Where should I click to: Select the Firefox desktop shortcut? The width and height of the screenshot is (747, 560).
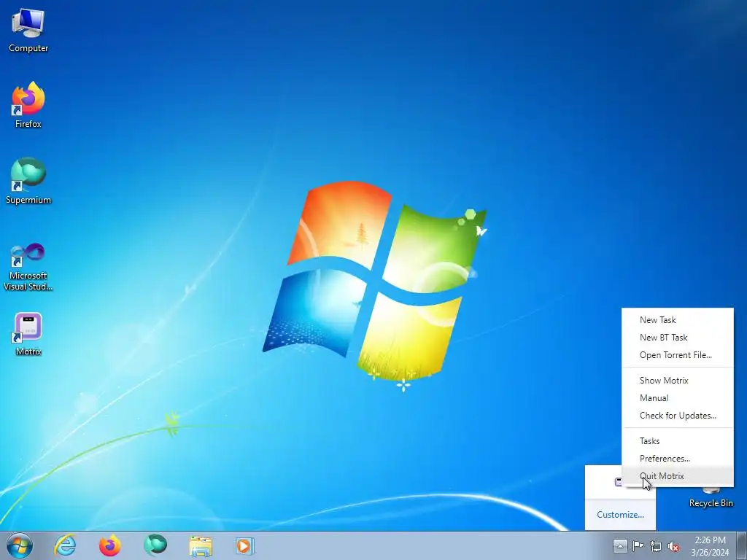click(28, 105)
